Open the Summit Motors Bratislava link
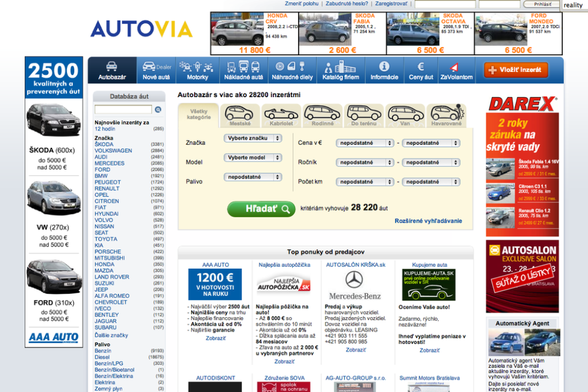This screenshot has width=588, height=392. point(430,378)
